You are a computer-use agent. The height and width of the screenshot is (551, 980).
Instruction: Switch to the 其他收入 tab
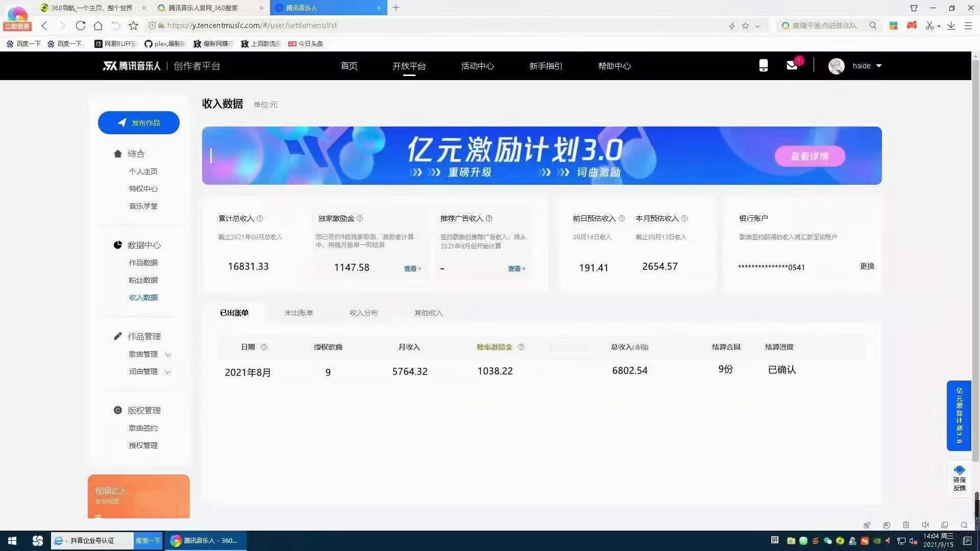point(429,313)
